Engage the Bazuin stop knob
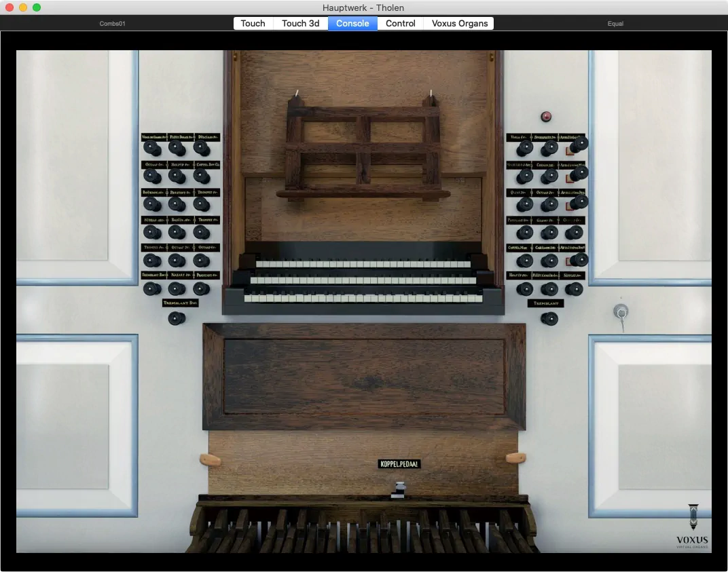Viewport: 728px width, 572px height. pos(177,232)
